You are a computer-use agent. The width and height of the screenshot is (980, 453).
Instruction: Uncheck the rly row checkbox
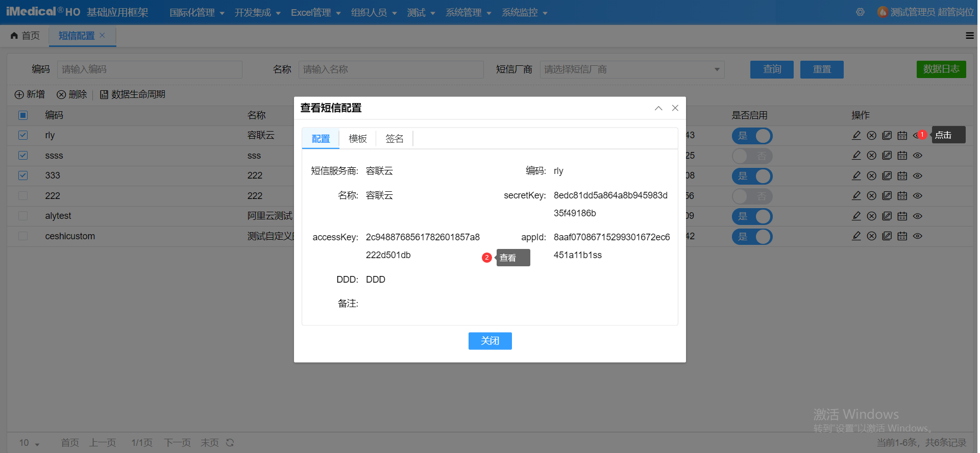click(23, 135)
